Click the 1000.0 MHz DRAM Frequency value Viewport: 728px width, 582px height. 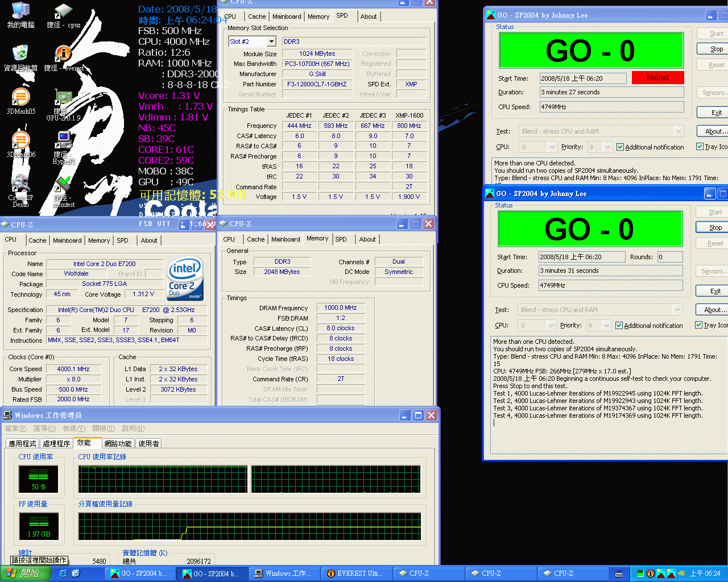click(x=341, y=307)
